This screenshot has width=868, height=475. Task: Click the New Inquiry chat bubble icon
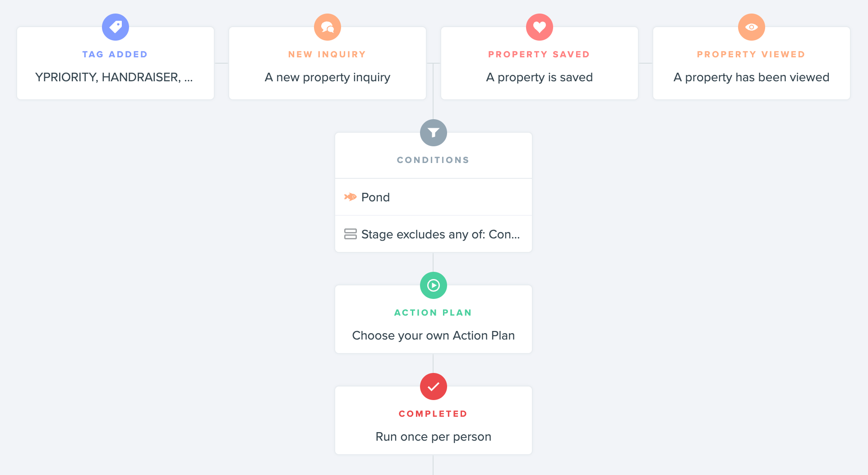tap(328, 27)
